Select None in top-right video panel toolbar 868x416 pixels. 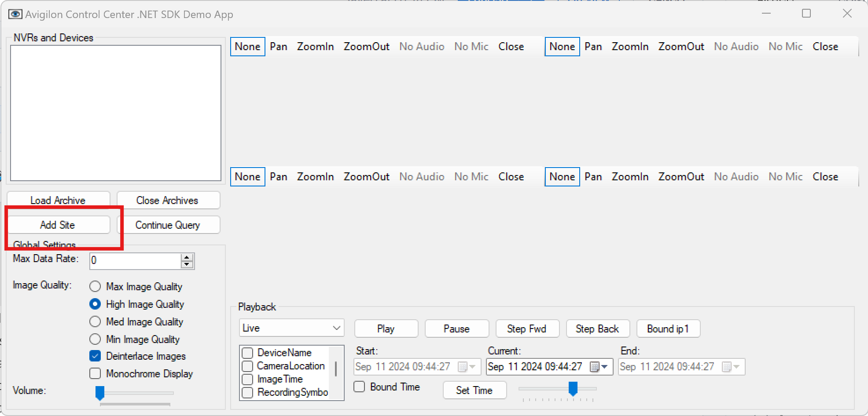(x=562, y=47)
